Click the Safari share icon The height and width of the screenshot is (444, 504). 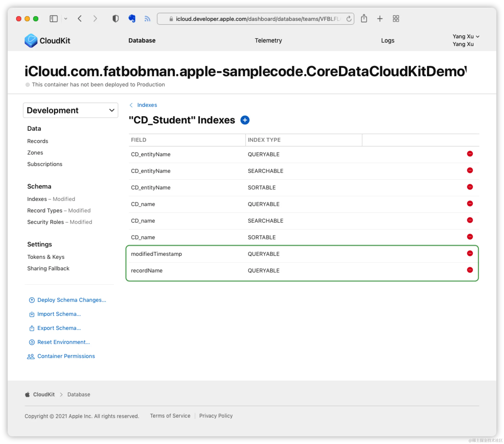tap(364, 19)
